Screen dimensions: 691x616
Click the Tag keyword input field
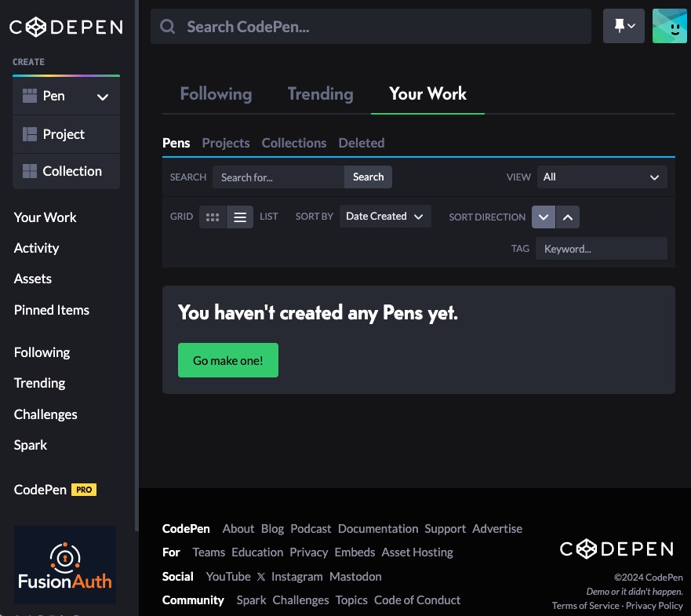(601, 249)
